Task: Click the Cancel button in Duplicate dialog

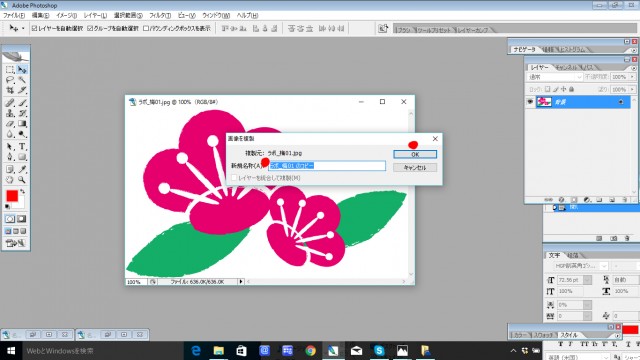Action: point(415,167)
